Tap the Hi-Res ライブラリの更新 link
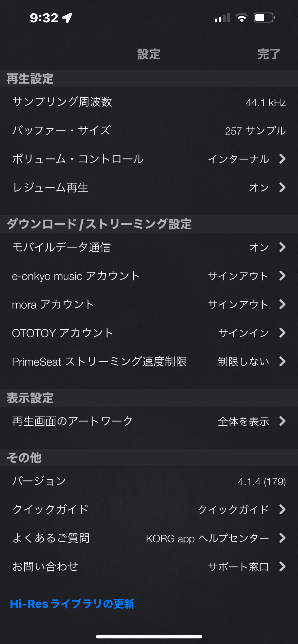The height and width of the screenshot is (644, 298). (x=72, y=604)
